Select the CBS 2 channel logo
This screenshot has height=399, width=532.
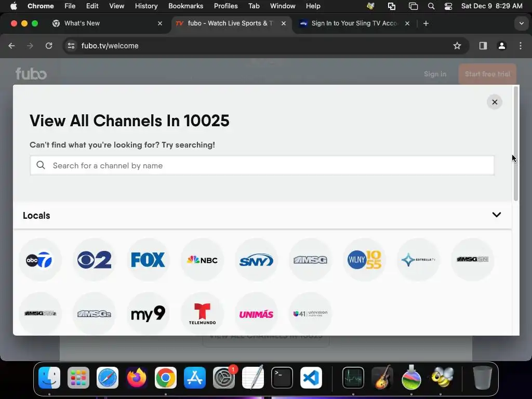(95, 260)
